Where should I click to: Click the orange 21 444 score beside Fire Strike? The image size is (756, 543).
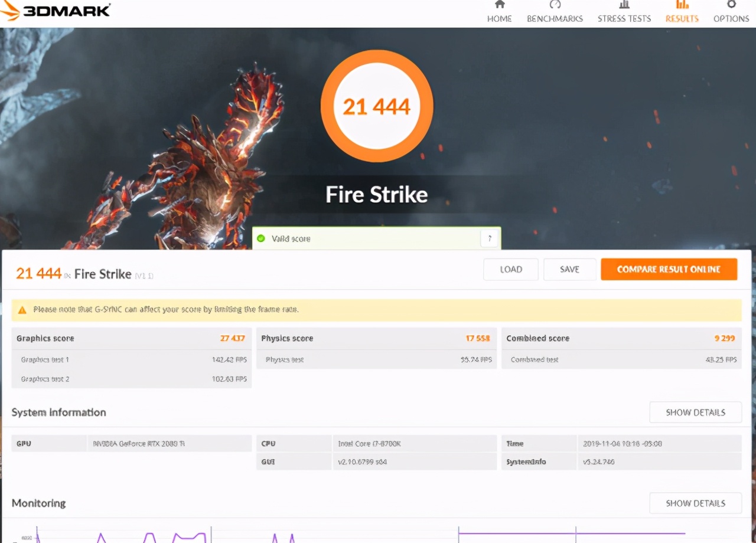coord(38,273)
